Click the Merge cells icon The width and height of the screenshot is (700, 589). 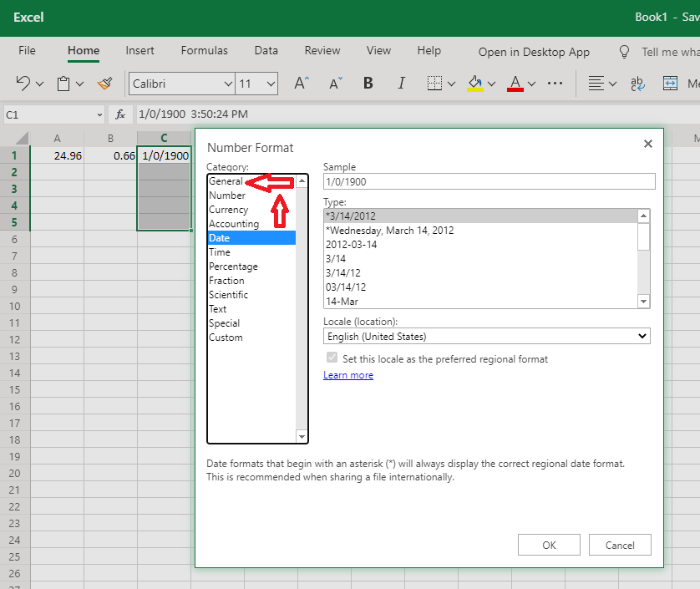pyautogui.click(x=670, y=84)
